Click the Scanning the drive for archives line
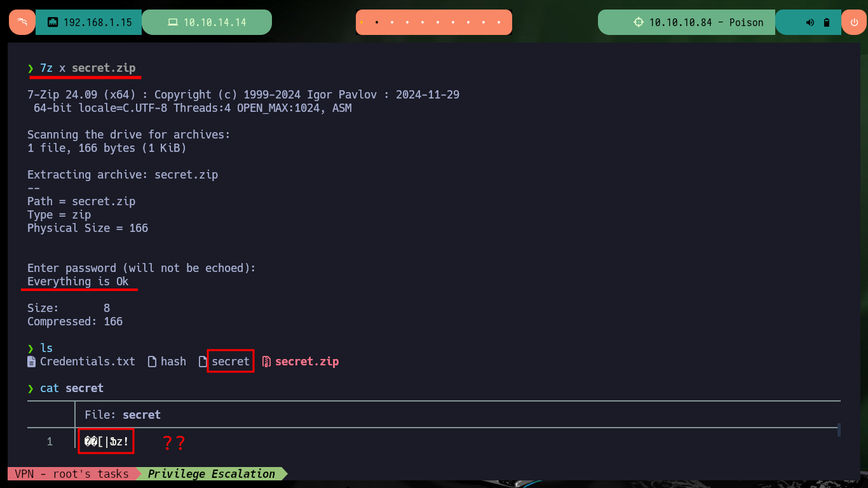This screenshot has width=868, height=488. 129,135
